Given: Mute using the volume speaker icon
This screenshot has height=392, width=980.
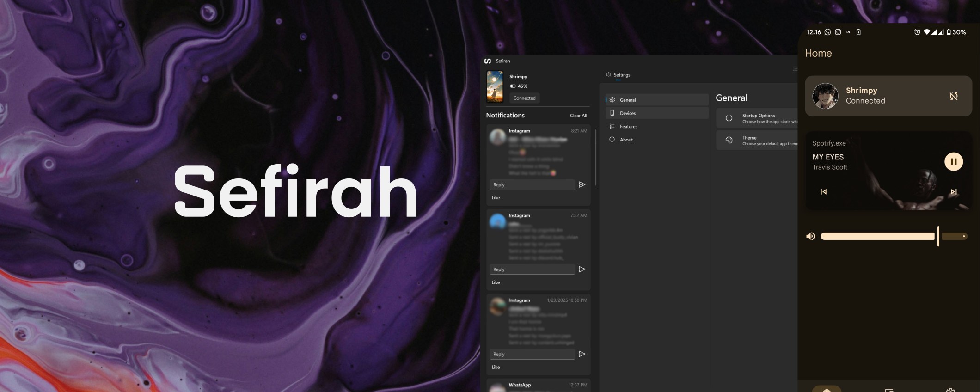Looking at the screenshot, I should (x=810, y=236).
